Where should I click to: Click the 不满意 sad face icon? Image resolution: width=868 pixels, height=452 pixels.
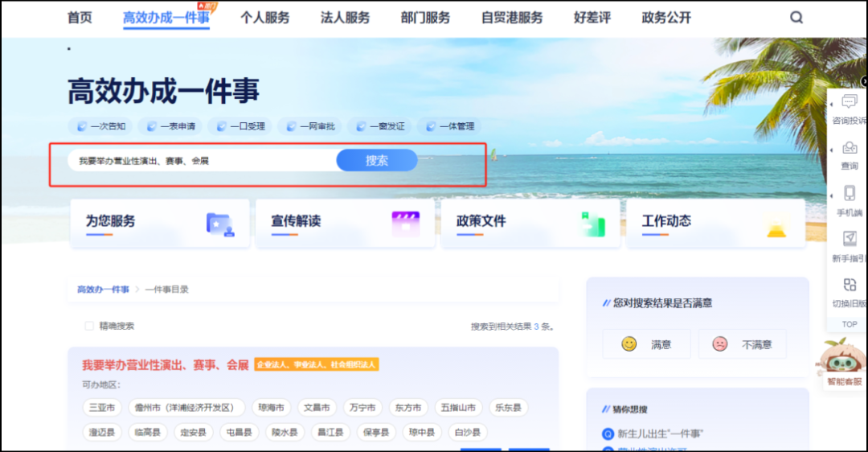pos(719,344)
